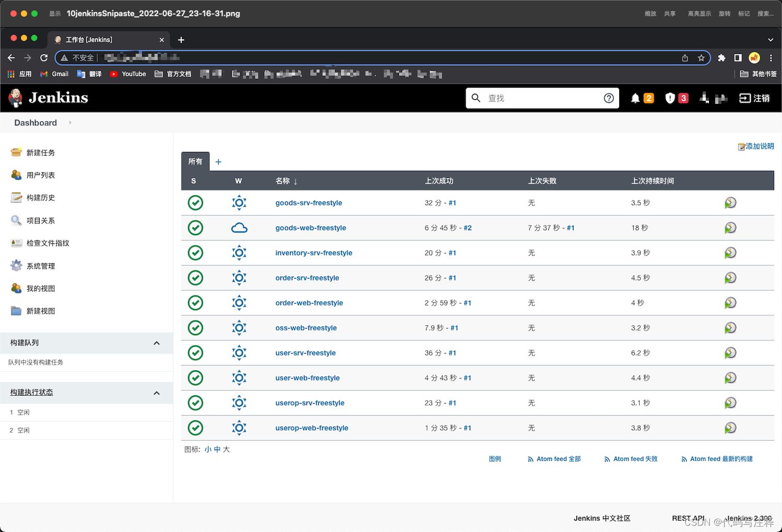Set icon size to 小
Screen dimensions: 782x532
208,450
